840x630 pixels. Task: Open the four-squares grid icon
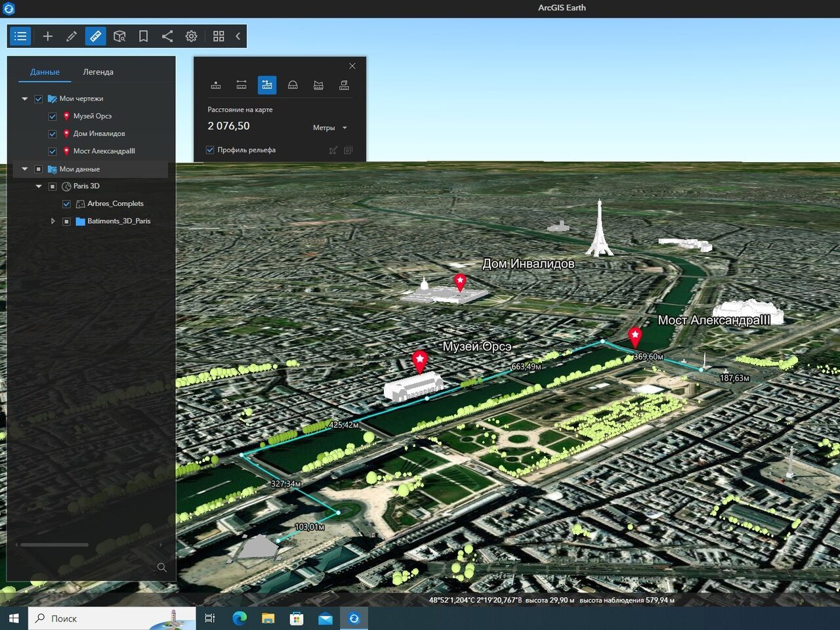point(219,36)
